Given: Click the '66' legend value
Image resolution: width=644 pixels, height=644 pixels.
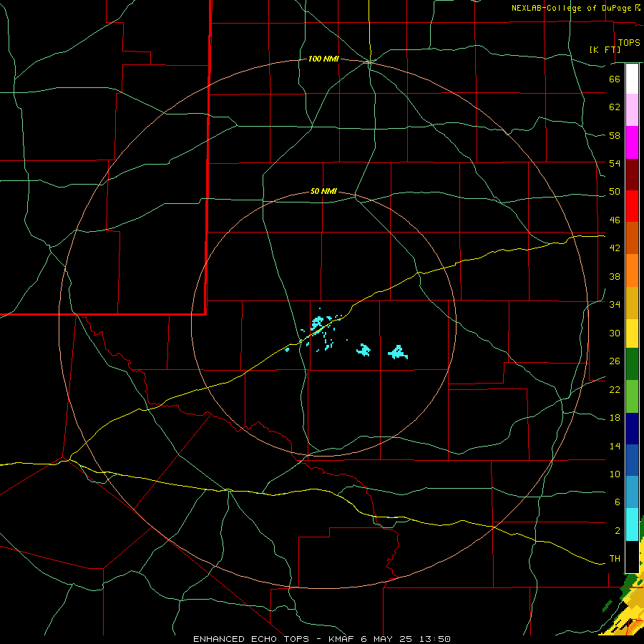Looking at the screenshot, I should (x=615, y=79).
